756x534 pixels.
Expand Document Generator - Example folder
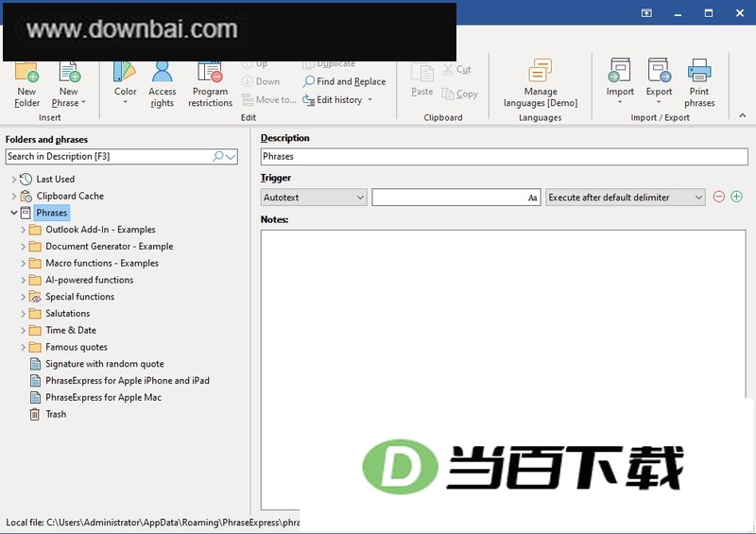tap(23, 247)
